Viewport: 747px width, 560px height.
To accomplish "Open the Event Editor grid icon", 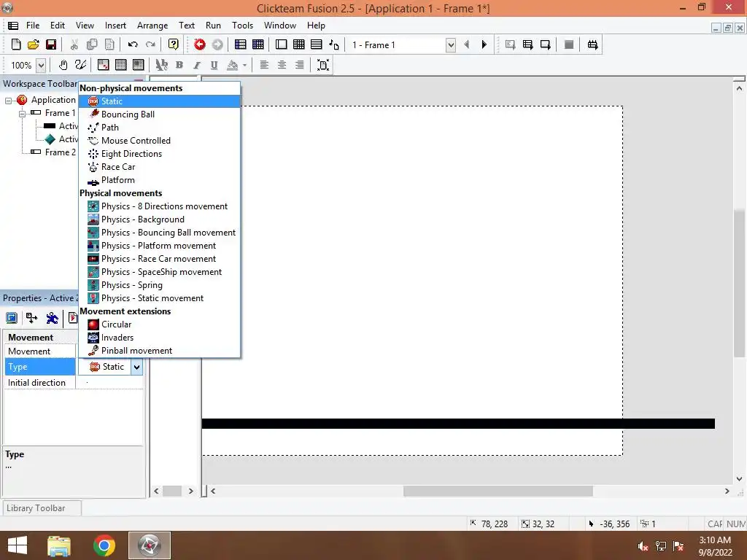I will coord(298,44).
